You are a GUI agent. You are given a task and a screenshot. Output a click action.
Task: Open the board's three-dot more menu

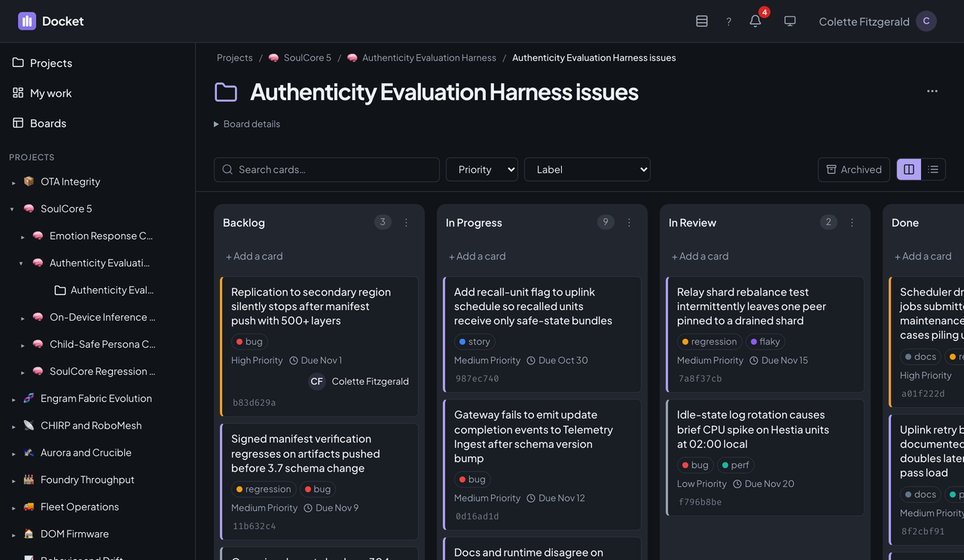(932, 91)
